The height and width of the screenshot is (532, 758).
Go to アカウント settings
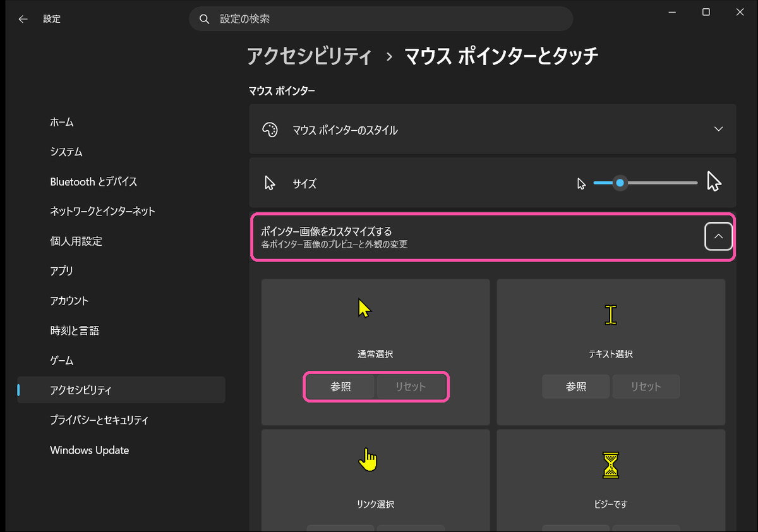(121, 301)
